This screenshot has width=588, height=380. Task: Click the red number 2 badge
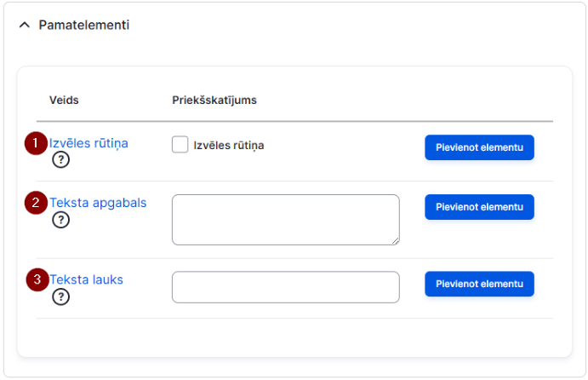tap(36, 203)
